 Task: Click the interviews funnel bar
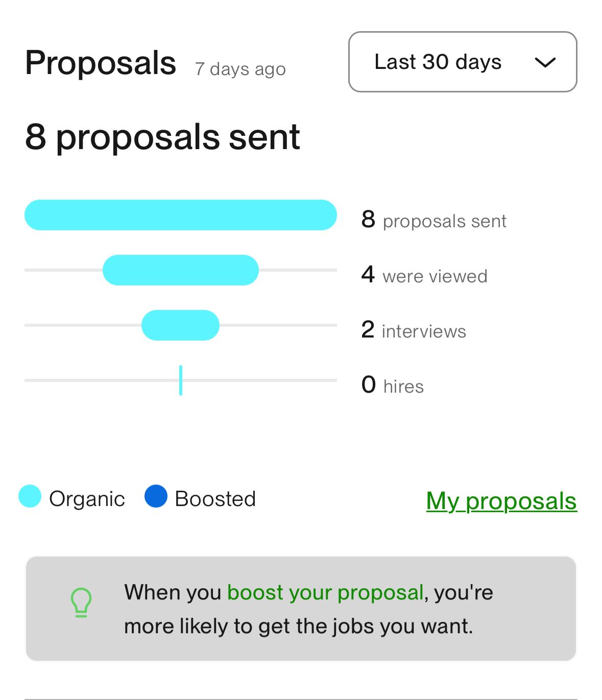pyautogui.click(x=180, y=325)
